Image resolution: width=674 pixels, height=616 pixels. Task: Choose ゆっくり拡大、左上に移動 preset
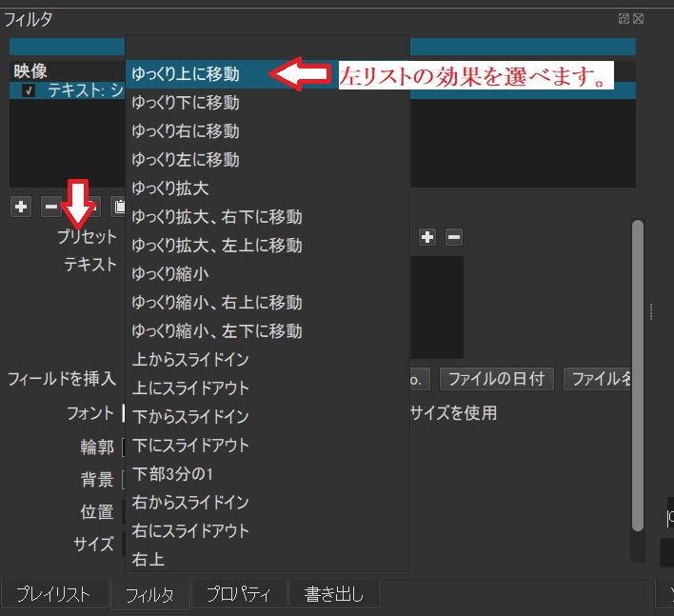(x=268, y=246)
